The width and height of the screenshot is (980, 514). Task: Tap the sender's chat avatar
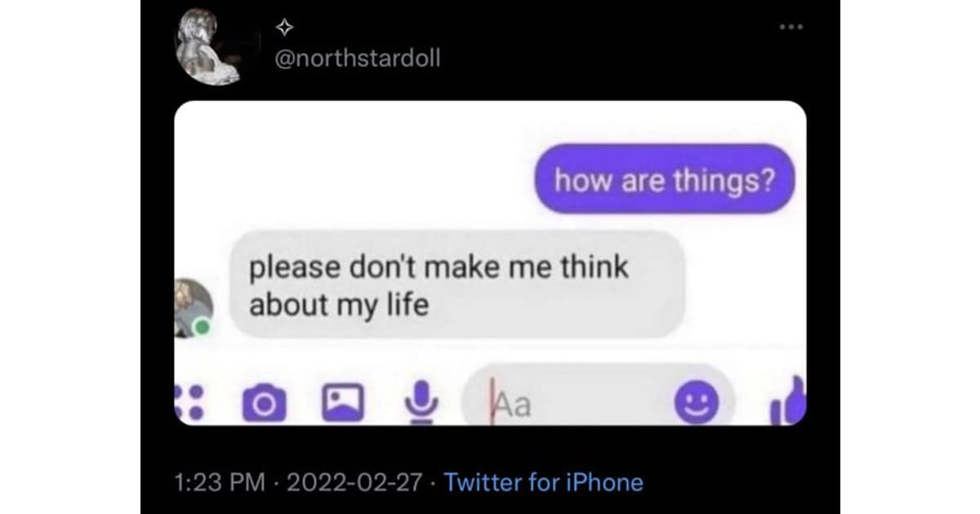[x=194, y=307]
